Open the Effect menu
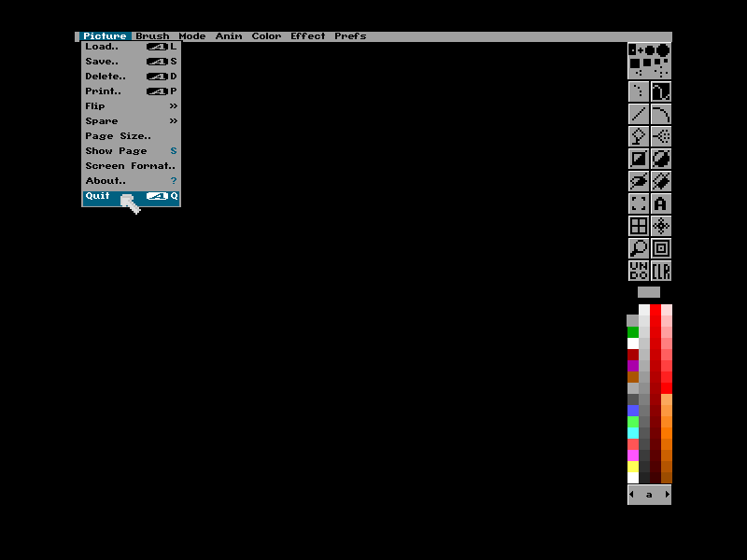747x560 pixels. (x=308, y=36)
